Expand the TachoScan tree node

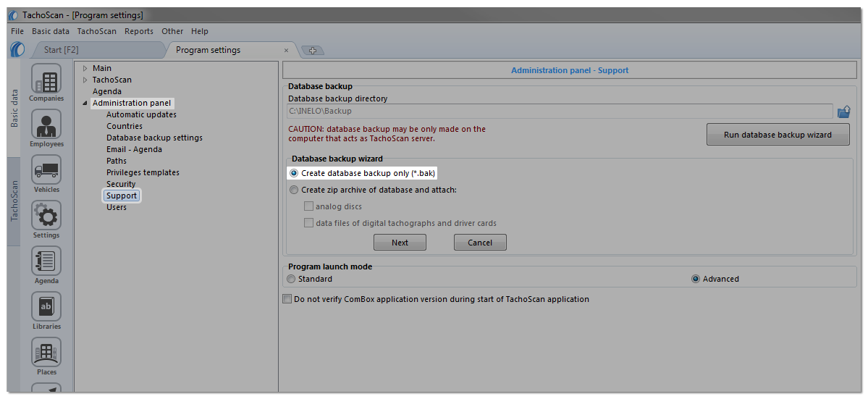coord(85,80)
